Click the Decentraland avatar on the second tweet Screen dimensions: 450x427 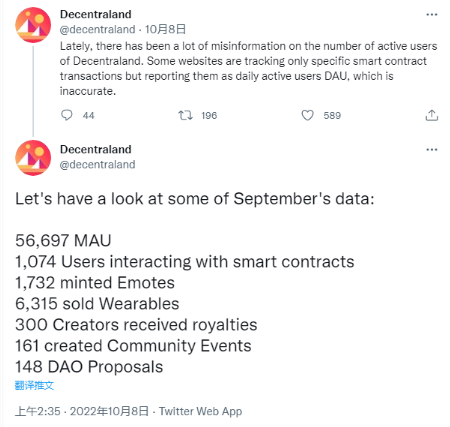33,158
